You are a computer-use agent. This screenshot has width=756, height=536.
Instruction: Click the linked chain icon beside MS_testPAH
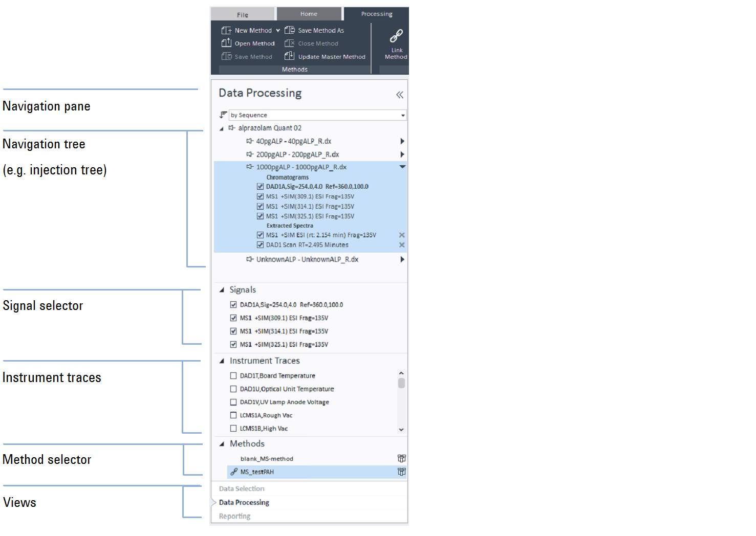[234, 472]
